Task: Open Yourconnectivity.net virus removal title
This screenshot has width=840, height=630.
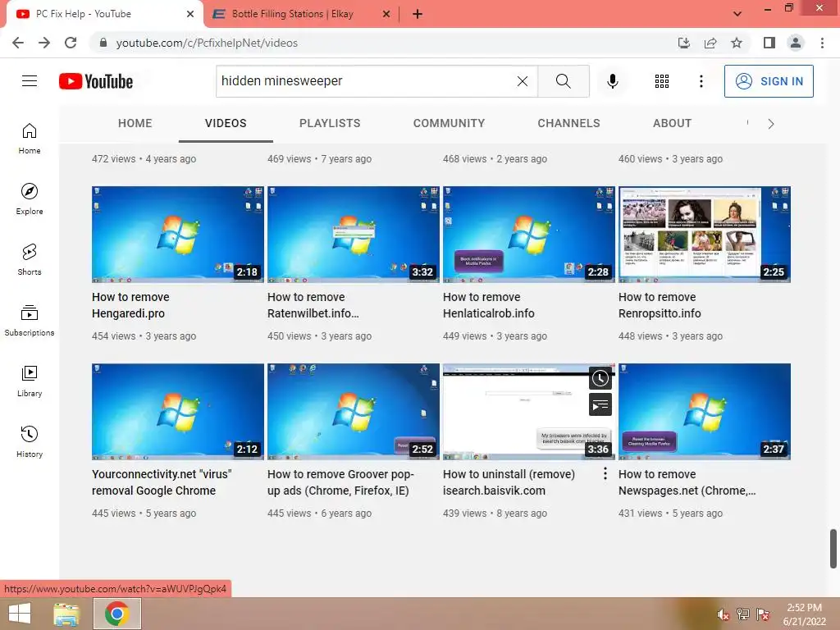Action: (162, 482)
